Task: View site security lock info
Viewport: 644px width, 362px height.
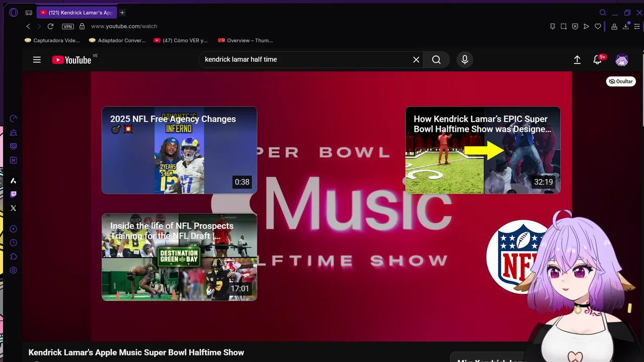Action: pos(82,26)
